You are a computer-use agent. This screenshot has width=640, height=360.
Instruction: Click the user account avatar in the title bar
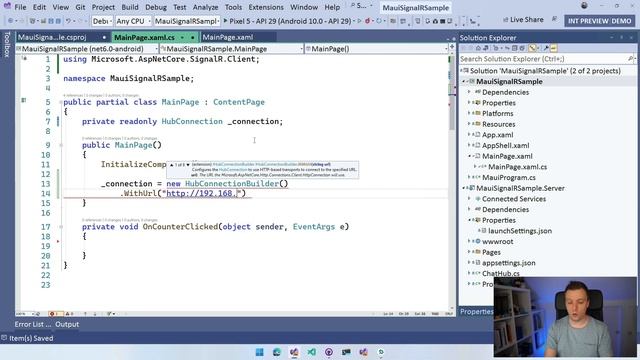(x=584, y=6)
